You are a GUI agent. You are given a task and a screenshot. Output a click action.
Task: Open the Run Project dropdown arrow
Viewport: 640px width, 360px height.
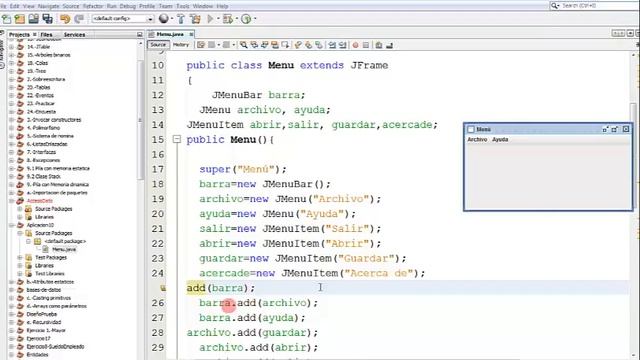click(218, 19)
